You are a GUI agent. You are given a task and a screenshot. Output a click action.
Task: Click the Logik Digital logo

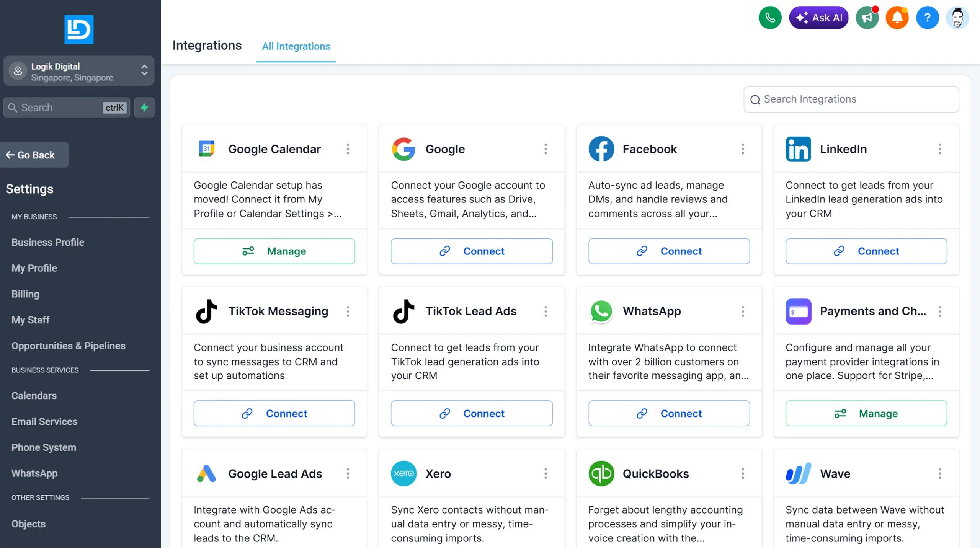(79, 29)
